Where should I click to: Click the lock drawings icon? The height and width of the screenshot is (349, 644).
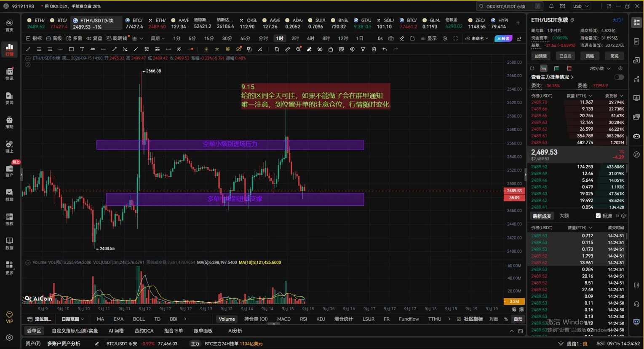[331, 49]
